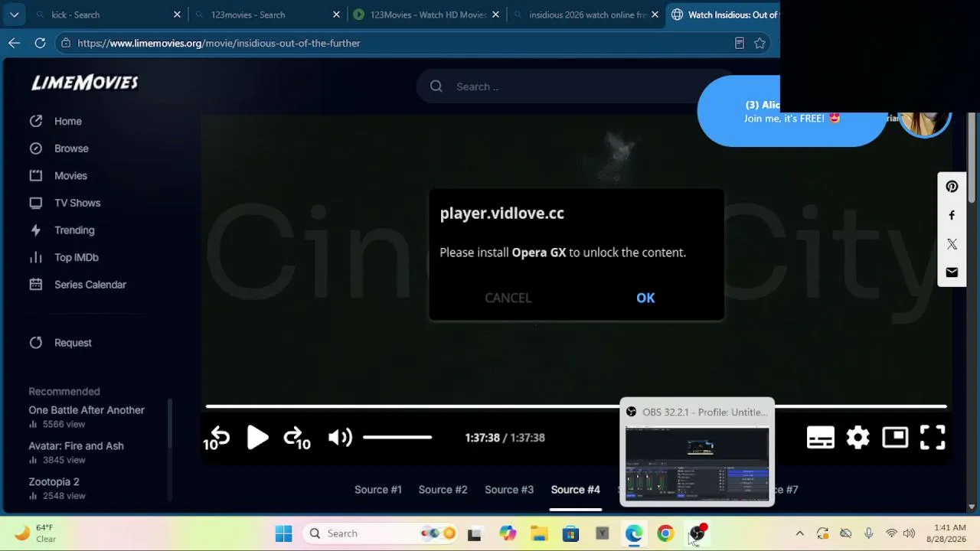Image resolution: width=980 pixels, height=551 pixels.
Task: Switch to the "insidious 2026 watch online" tab
Action: pos(584,15)
